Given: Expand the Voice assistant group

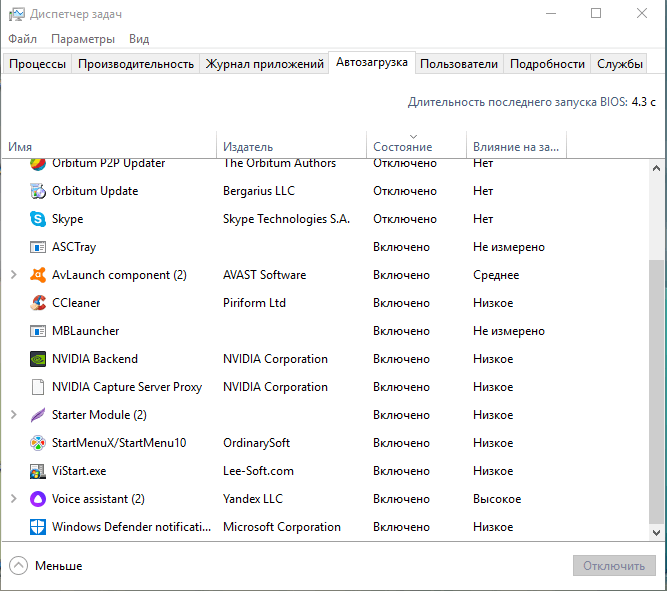Looking at the screenshot, I should (x=14, y=499).
